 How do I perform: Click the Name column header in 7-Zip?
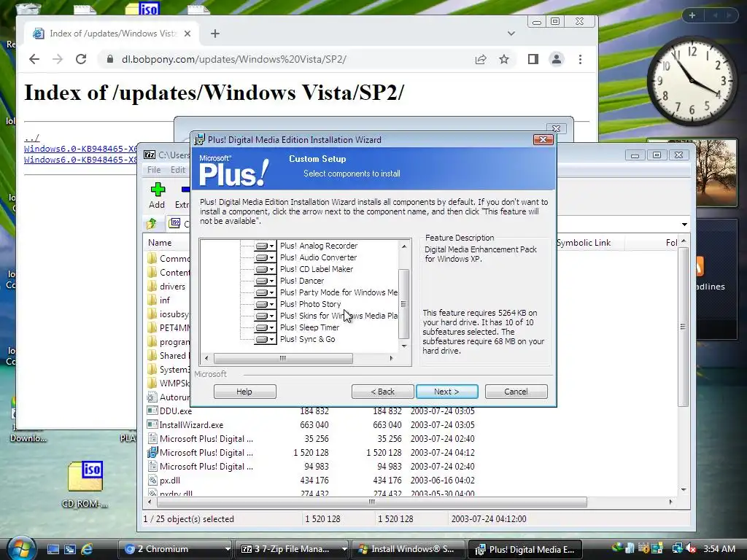160,243
